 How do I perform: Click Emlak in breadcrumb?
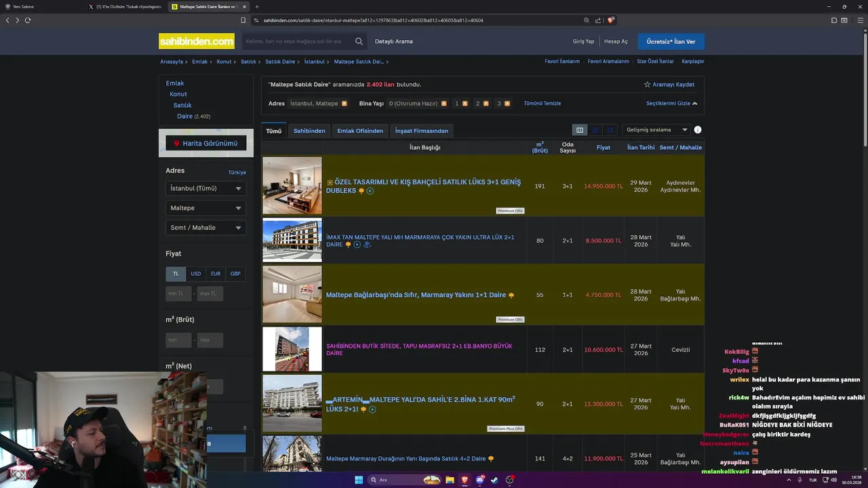(199, 62)
